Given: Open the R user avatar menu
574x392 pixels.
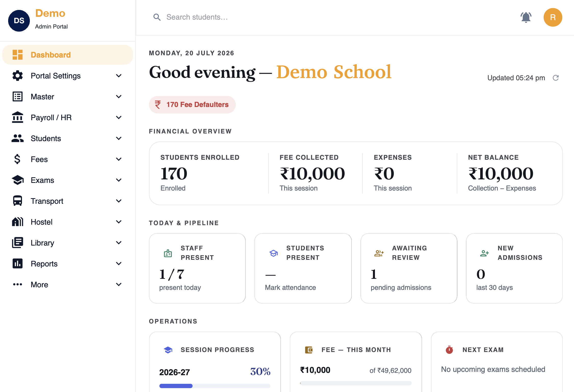Looking at the screenshot, I should pos(553,17).
